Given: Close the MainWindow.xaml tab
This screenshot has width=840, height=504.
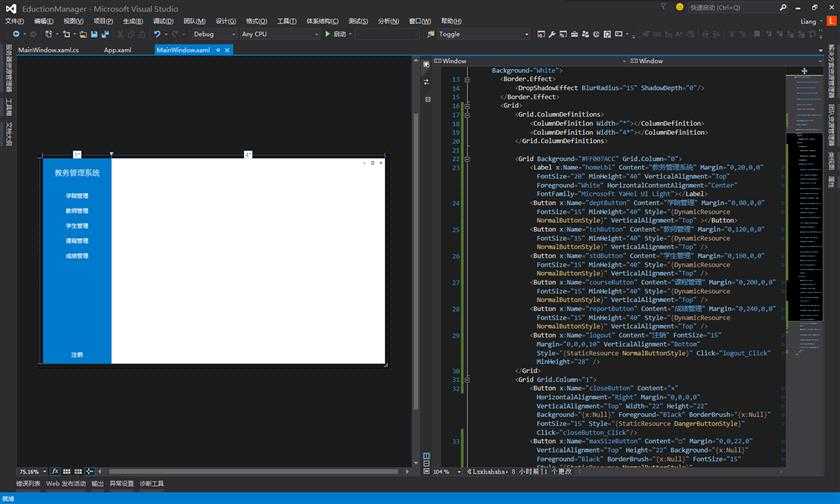Looking at the screenshot, I should 227,50.
